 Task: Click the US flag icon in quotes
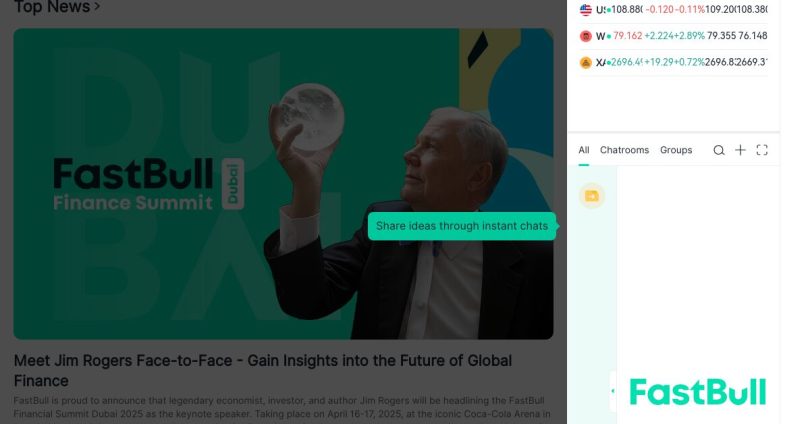(585, 9)
